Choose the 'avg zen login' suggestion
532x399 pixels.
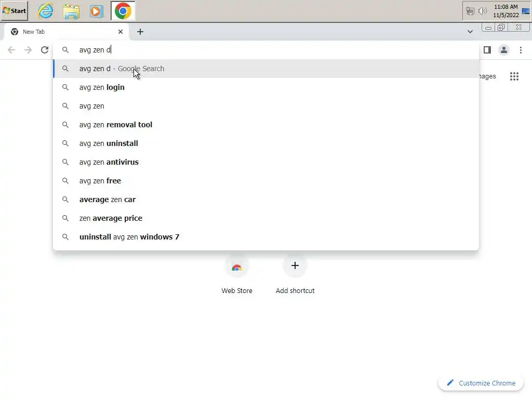266,87
